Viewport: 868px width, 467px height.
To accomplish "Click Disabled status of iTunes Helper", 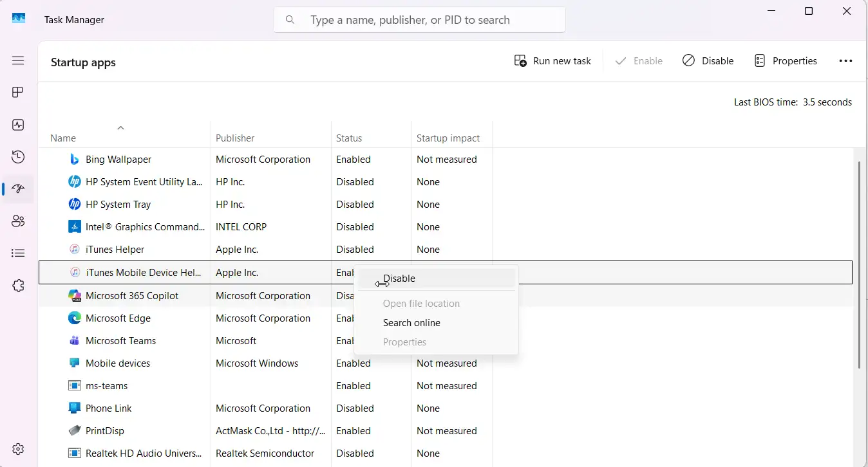I will (355, 249).
